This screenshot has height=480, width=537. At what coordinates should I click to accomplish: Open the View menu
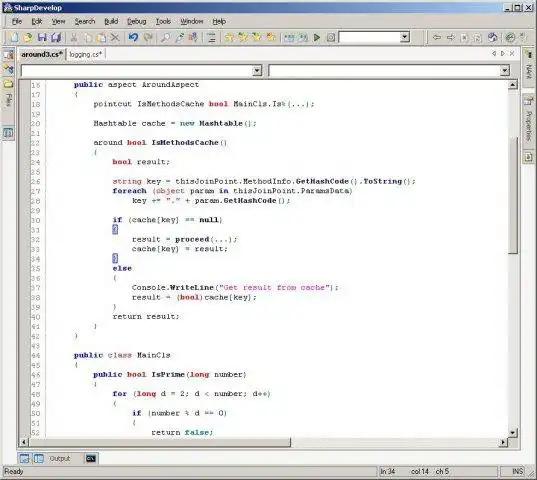tap(58, 22)
